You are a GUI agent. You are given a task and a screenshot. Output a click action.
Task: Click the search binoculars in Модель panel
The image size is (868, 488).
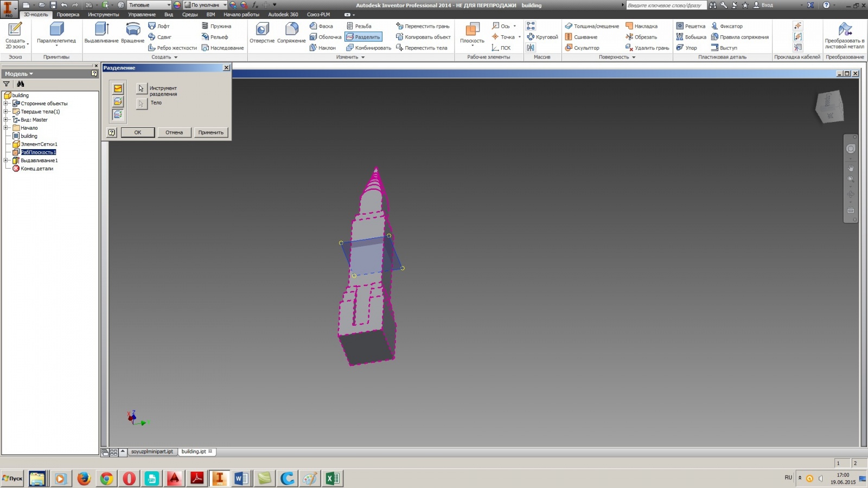21,84
